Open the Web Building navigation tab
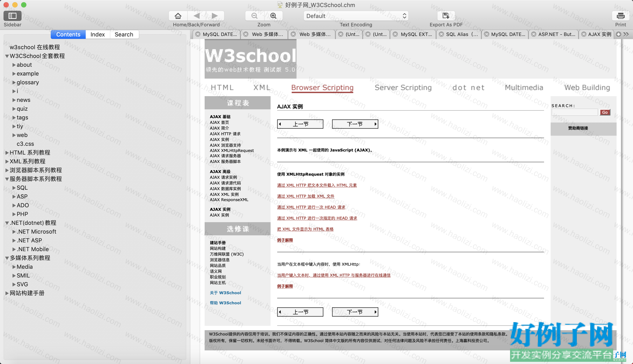 587,88
